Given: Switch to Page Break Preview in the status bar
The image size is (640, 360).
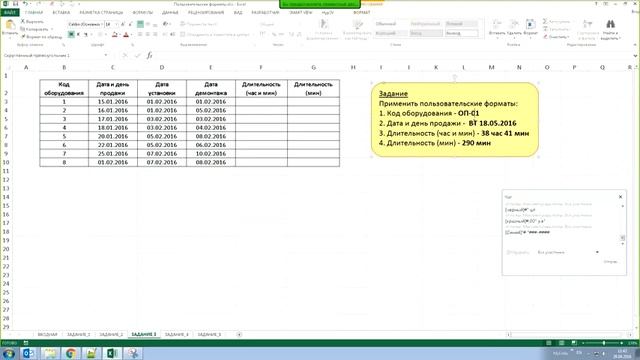Looking at the screenshot, I should click(574, 343).
